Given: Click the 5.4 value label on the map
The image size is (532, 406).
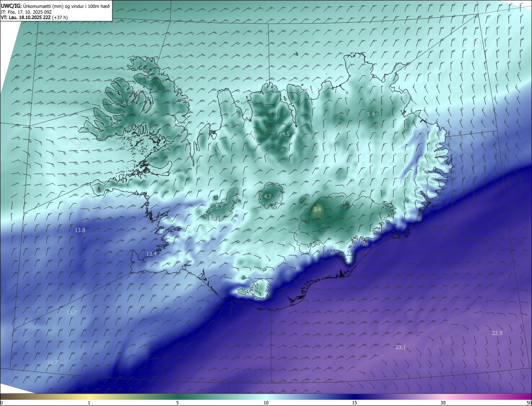Looking at the screenshot, I should pos(371,114).
